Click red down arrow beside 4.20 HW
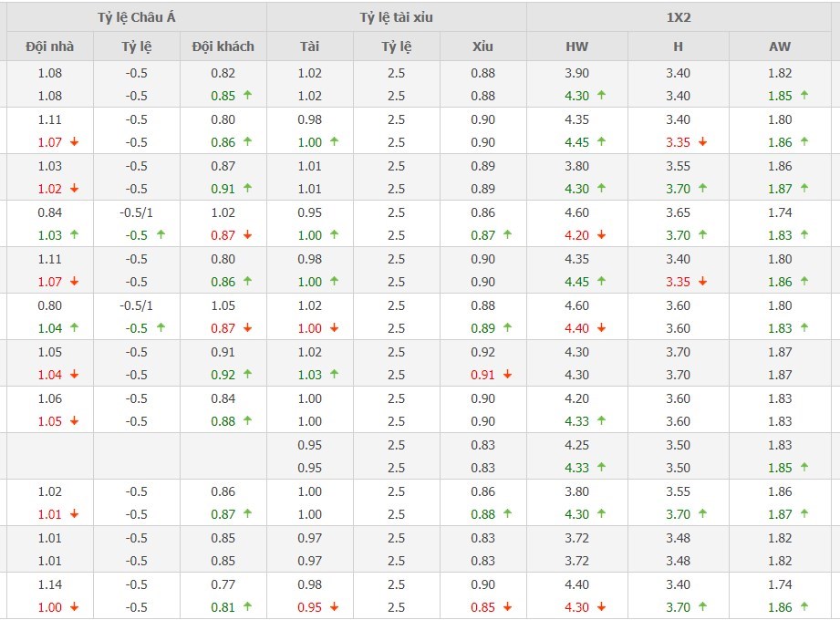 tap(601, 235)
